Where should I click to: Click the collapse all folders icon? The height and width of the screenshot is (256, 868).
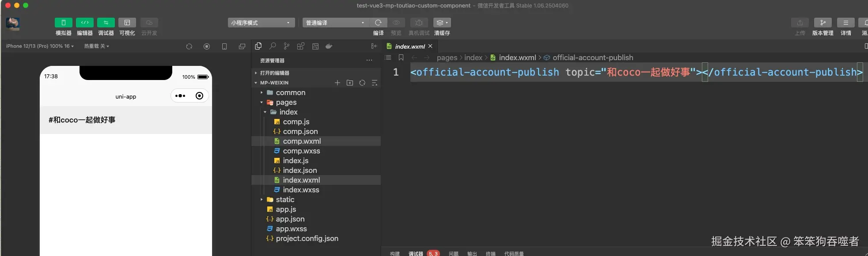(x=375, y=83)
